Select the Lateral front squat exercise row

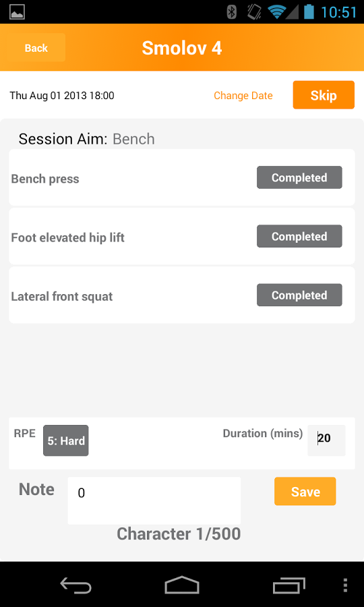coord(182,295)
